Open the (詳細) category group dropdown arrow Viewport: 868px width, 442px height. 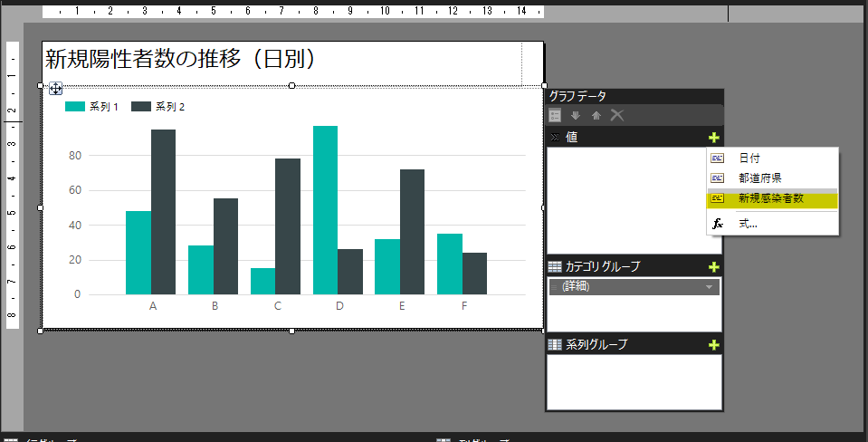pyautogui.click(x=709, y=287)
